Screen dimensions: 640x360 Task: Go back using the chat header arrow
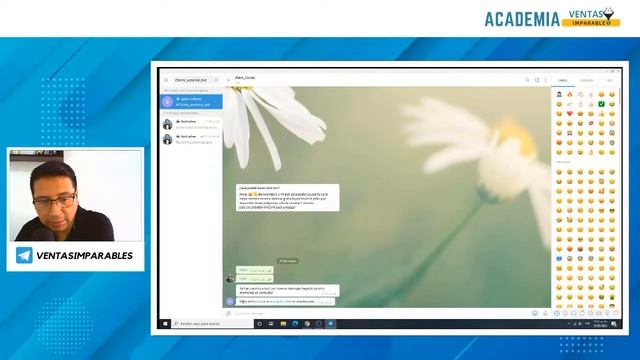229,80
